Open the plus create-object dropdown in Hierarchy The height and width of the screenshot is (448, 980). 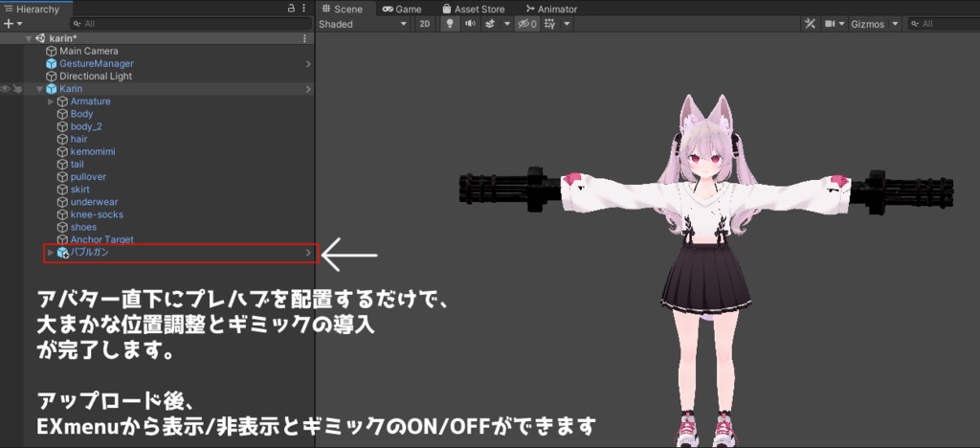point(12,24)
